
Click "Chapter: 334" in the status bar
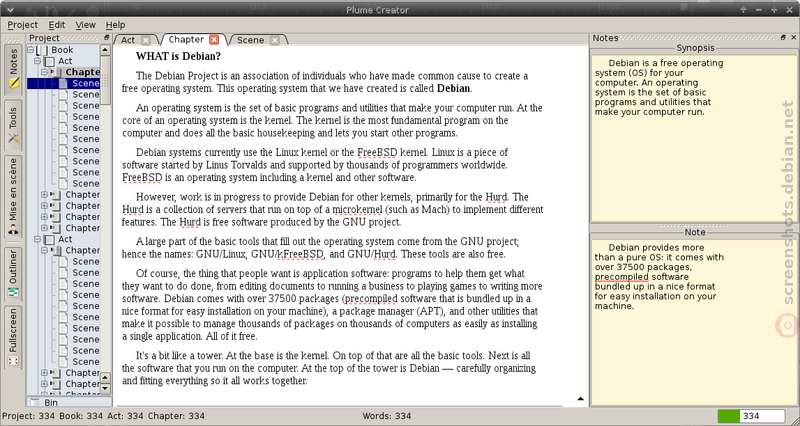(176, 416)
